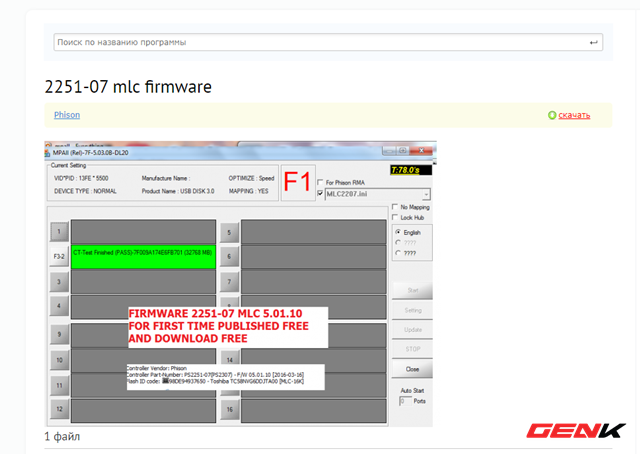Open the MLC2207.ini dropdown list
This screenshot has width=640, height=454.
pyautogui.click(x=426, y=194)
